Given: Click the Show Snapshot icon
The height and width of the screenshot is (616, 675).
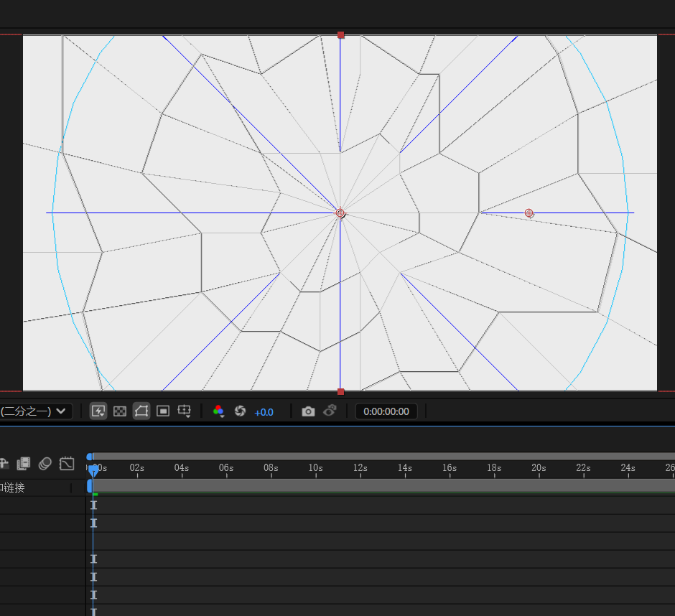Looking at the screenshot, I should (x=330, y=411).
